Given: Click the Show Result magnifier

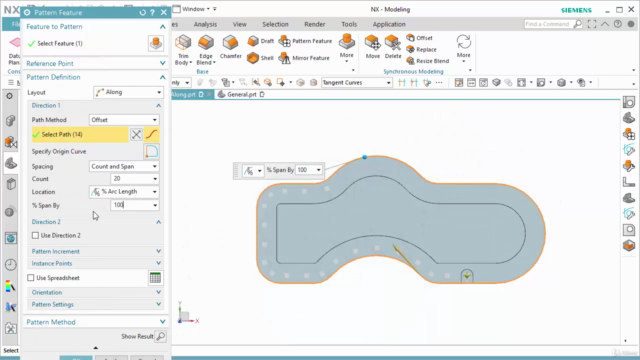Looking at the screenshot, I should pos(160,336).
